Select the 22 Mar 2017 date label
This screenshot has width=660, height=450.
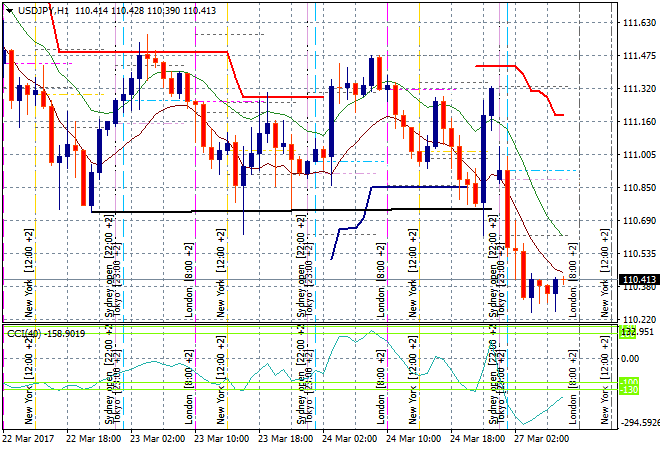point(27,438)
